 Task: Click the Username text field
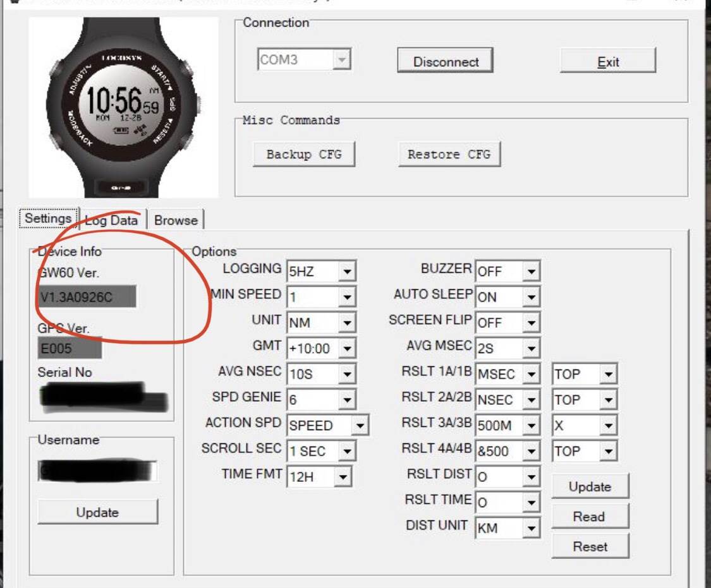point(97,471)
